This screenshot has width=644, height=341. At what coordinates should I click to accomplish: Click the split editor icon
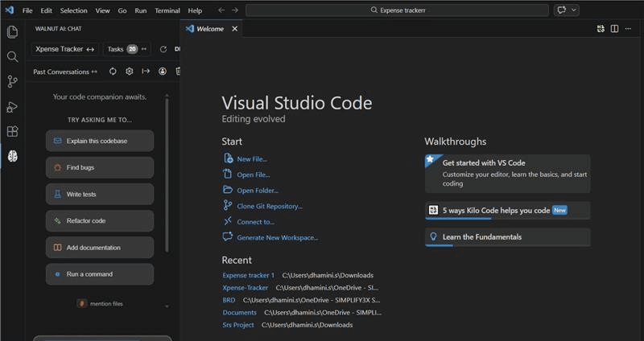(614, 29)
